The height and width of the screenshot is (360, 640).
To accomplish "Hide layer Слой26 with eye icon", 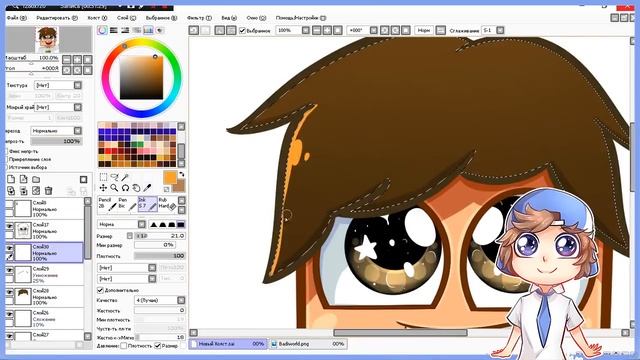I will (9, 314).
